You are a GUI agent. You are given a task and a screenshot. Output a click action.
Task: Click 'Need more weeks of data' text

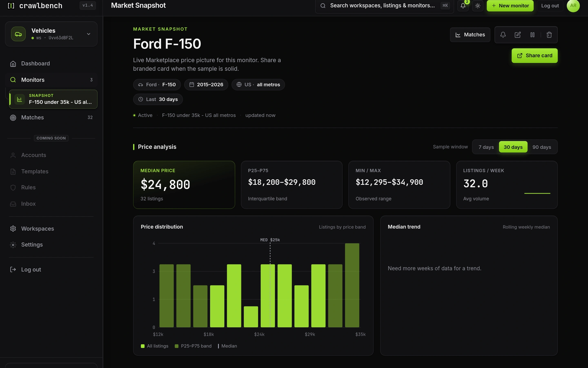434,268
